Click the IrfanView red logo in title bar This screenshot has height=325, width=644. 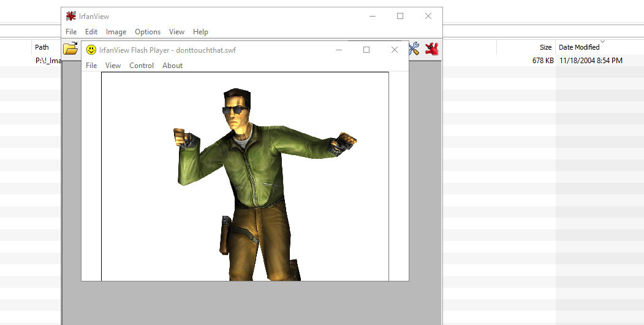point(71,17)
